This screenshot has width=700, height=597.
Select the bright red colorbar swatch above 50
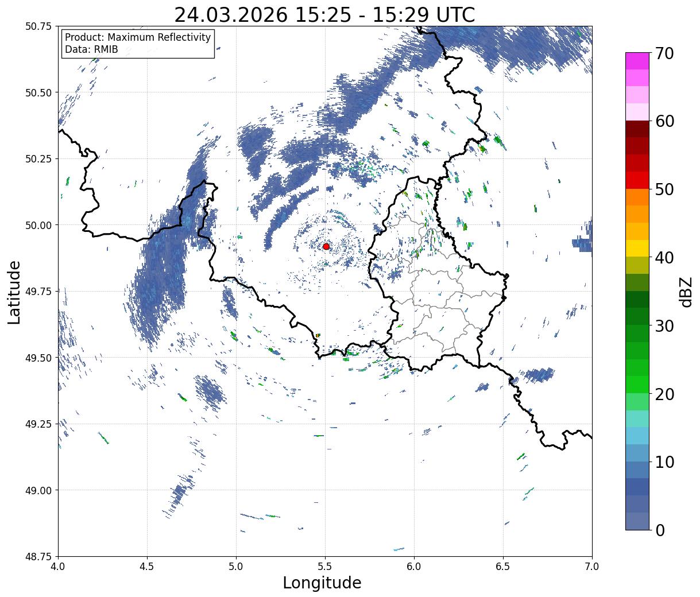click(x=637, y=180)
